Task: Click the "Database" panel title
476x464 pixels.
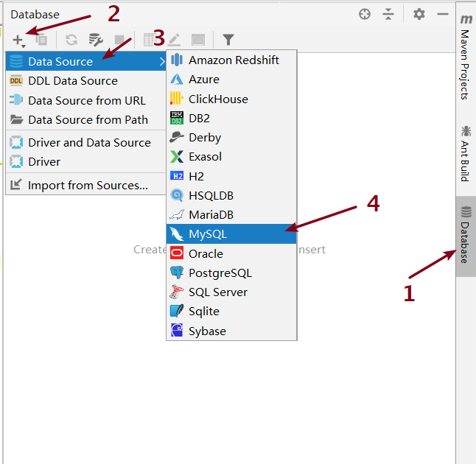Action: click(x=35, y=14)
